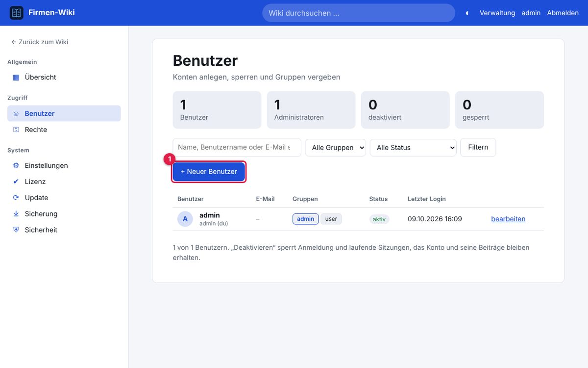Click the "0 deaktiviert" stat card

pyautogui.click(x=405, y=110)
